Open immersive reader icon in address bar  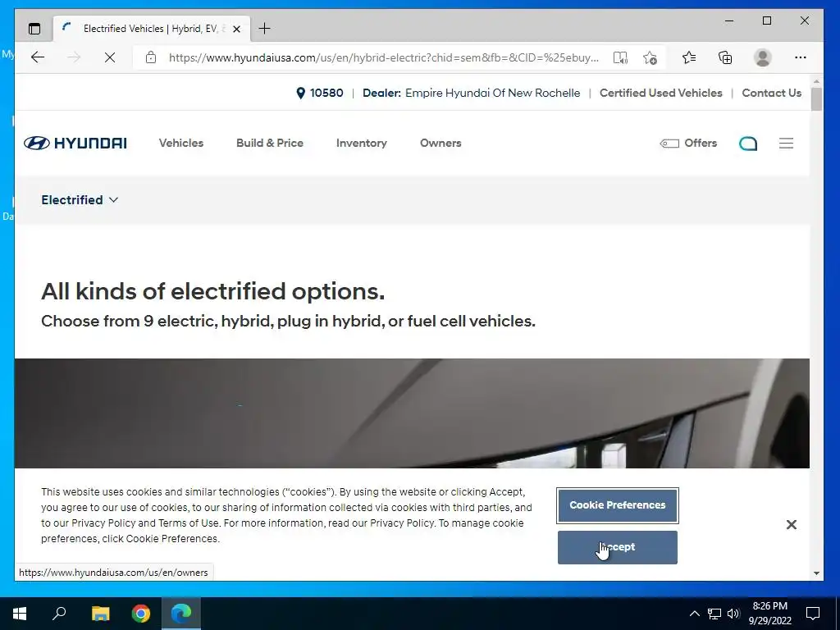pyautogui.click(x=620, y=57)
